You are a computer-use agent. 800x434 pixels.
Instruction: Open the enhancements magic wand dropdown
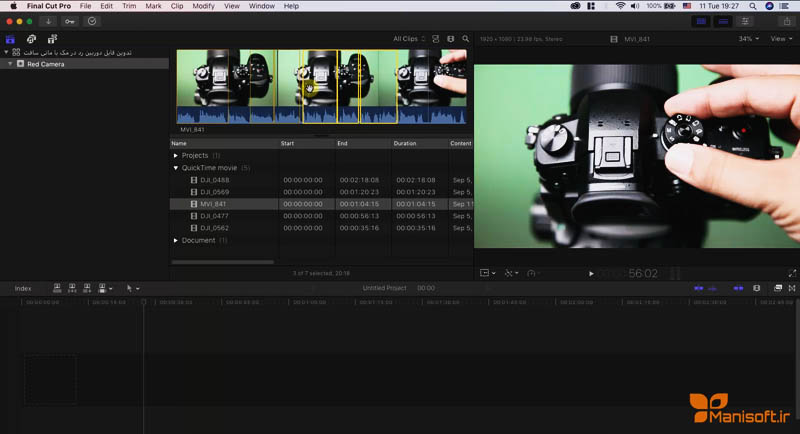(x=511, y=273)
